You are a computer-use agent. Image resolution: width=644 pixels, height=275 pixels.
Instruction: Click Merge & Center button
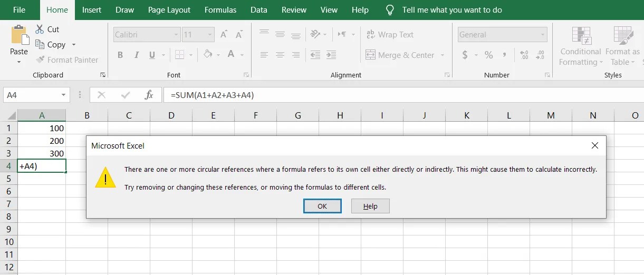[x=400, y=55]
